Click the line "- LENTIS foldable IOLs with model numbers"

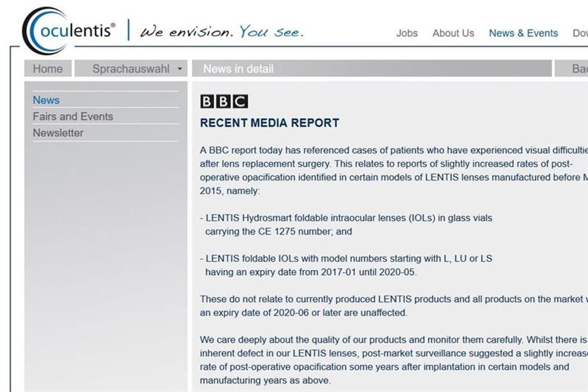[x=346, y=258]
